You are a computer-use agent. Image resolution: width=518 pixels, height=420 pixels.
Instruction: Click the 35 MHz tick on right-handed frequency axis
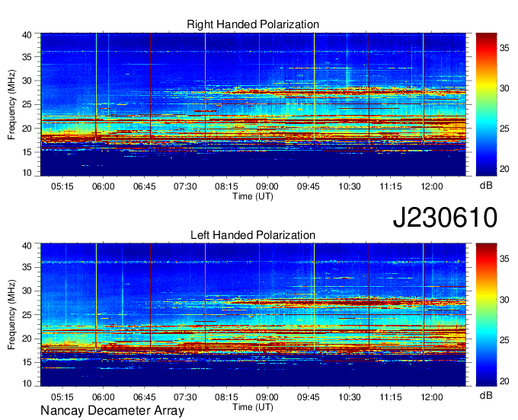click(27, 57)
